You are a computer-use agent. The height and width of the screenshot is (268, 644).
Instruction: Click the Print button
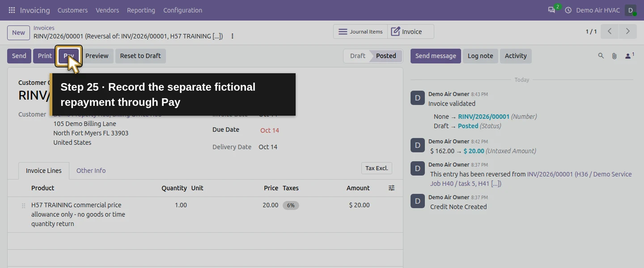(x=45, y=56)
